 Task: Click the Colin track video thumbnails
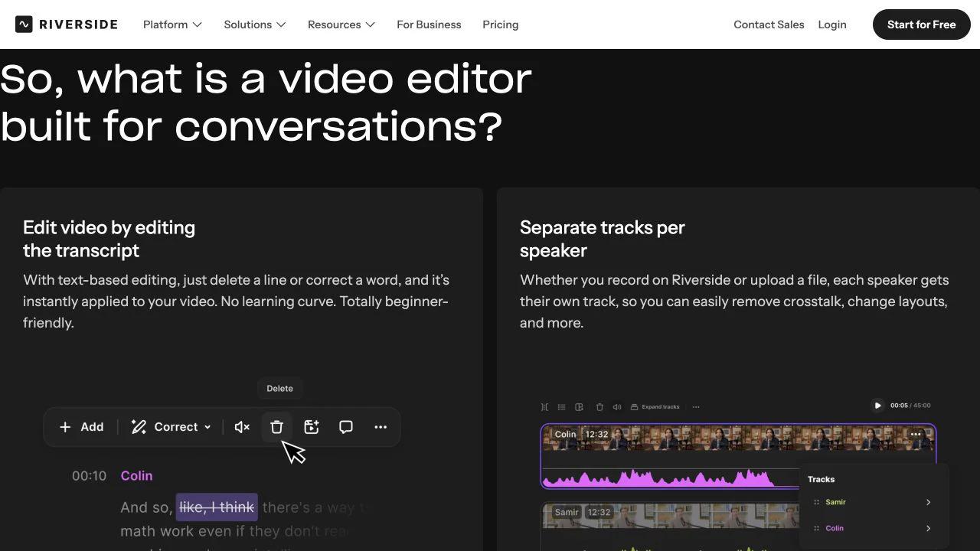coord(739,439)
